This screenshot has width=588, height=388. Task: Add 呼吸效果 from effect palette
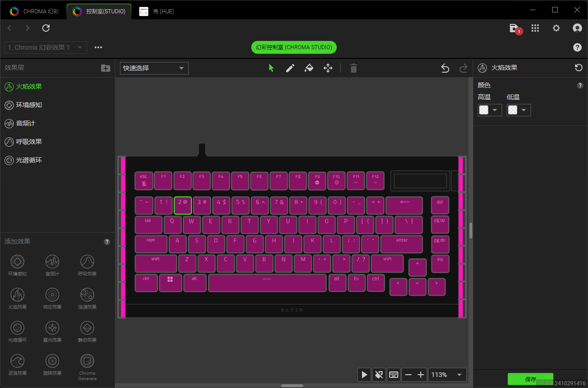pyautogui.click(x=87, y=265)
